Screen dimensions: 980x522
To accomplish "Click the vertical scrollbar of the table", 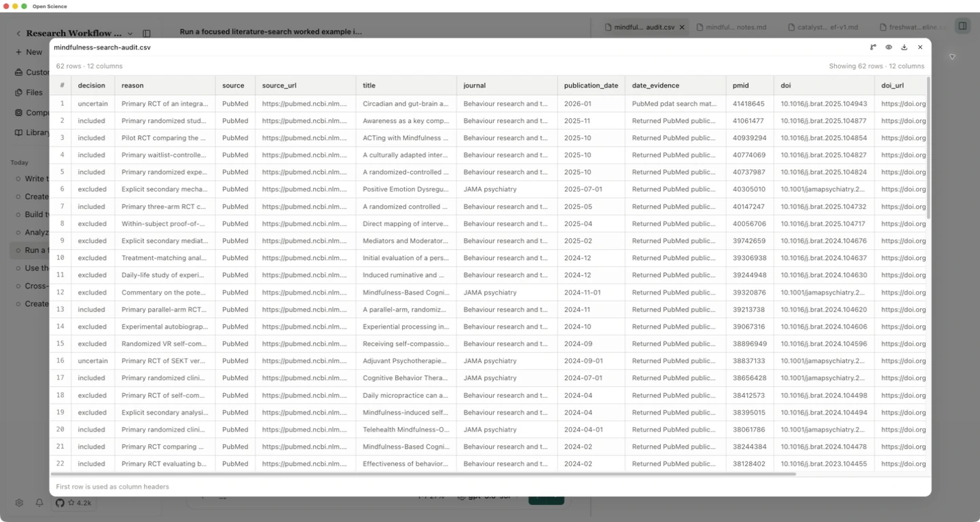I will (928, 148).
